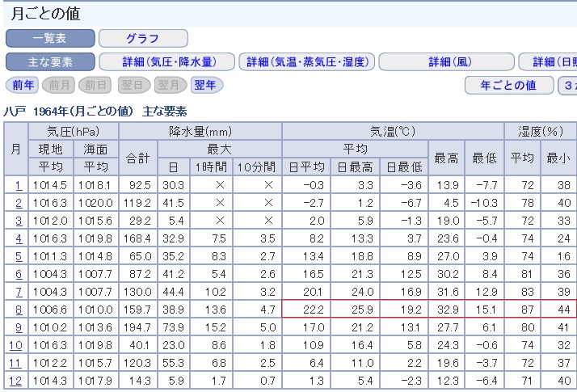The height and width of the screenshot is (392, 577).
Task: Open month 10 data link
Action: [x=15, y=345]
